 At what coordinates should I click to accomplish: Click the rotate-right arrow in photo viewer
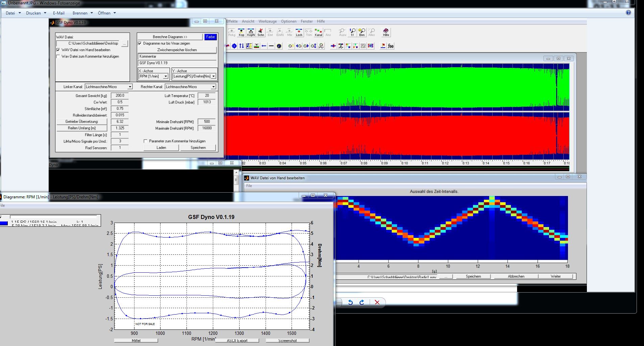[x=362, y=302]
